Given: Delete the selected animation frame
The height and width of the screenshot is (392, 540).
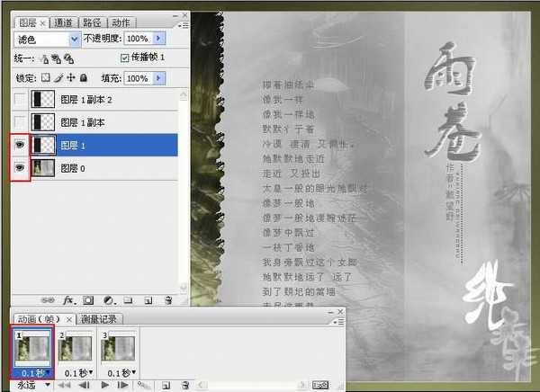Looking at the screenshot, I should (x=184, y=385).
